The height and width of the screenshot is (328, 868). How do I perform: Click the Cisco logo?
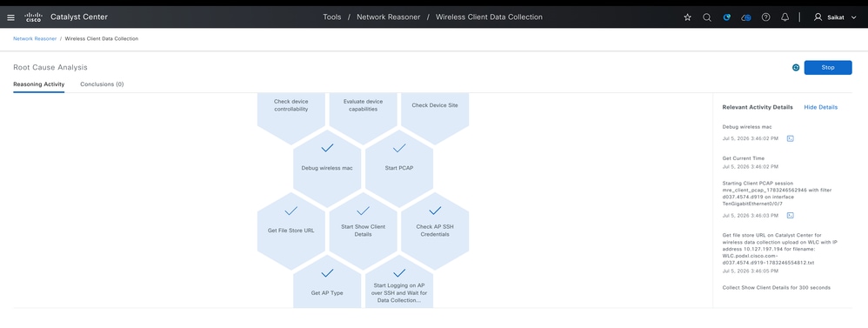coord(33,17)
